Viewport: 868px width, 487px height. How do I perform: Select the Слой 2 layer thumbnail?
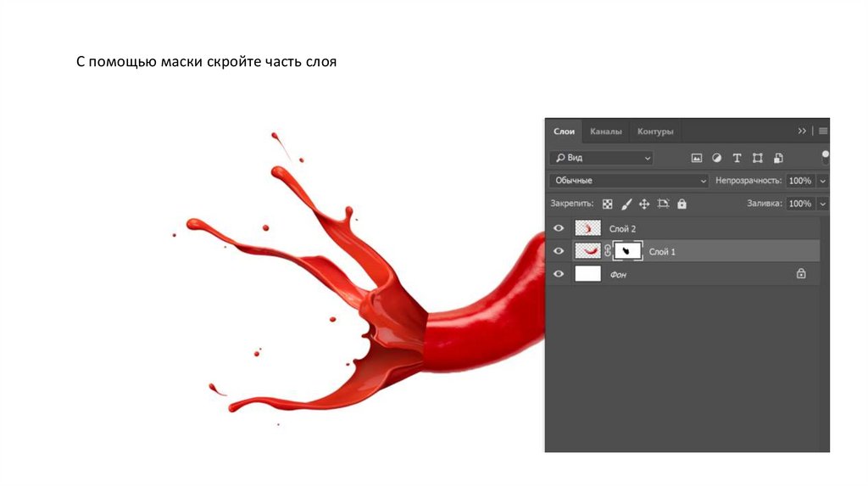click(588, 228)
